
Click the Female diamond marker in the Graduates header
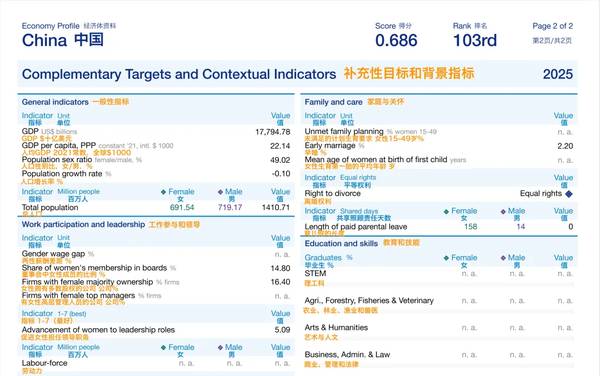(x=446, y=258)
